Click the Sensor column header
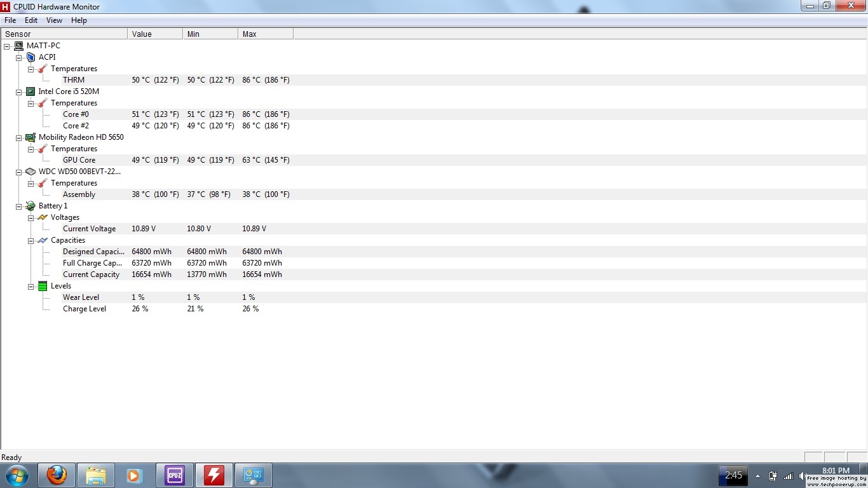The image size is (868, 488). (x=64, y=34)
